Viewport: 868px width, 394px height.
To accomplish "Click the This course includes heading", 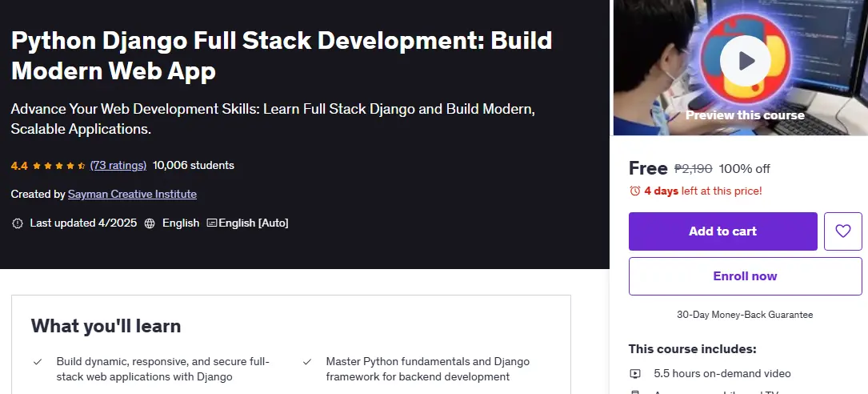I will [x=693, y=349].
